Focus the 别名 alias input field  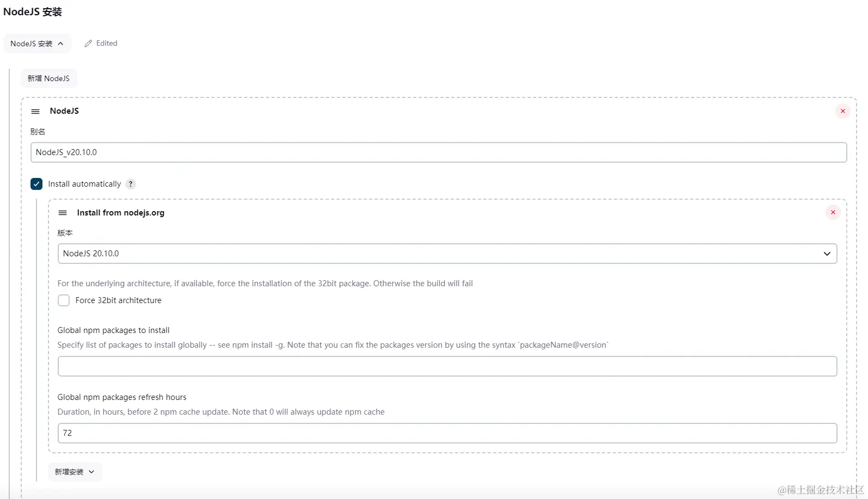[x=438, y=152]
